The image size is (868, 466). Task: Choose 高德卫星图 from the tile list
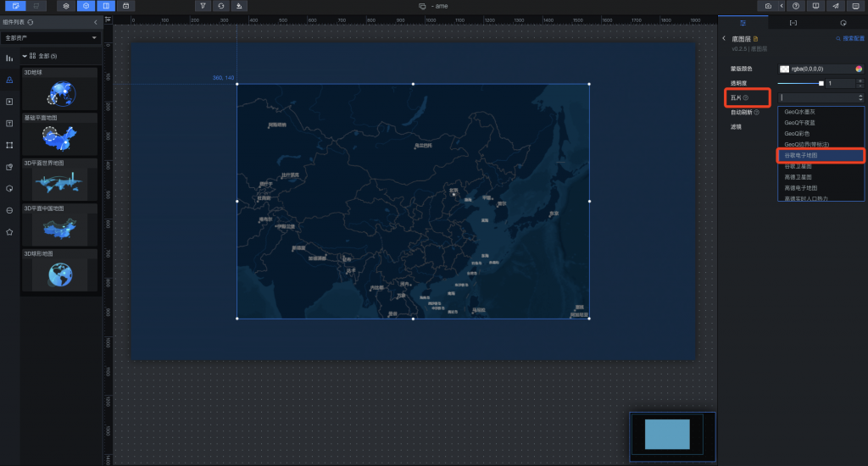click(x=821, y=177)
